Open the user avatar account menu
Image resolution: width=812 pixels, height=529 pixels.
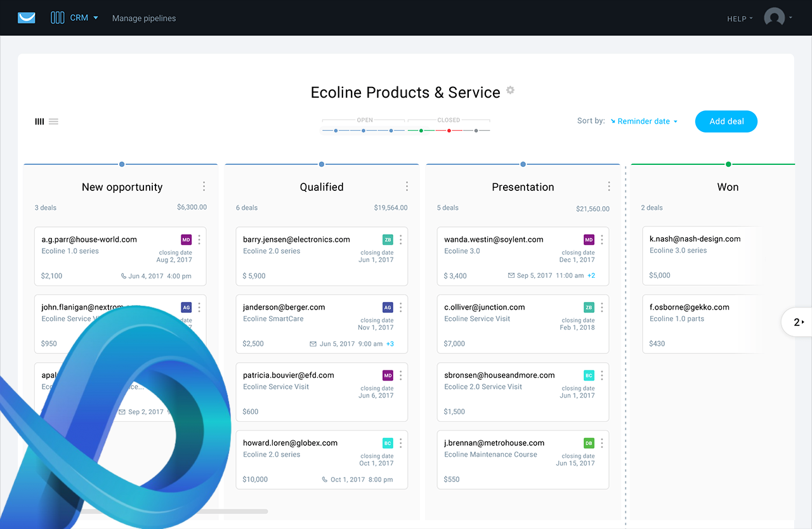coord(778,18)
